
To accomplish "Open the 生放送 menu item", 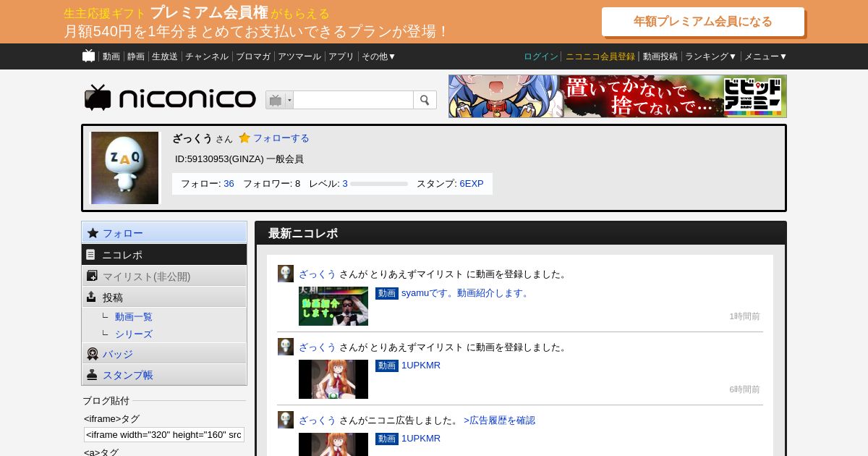I will tap(165, 56).
